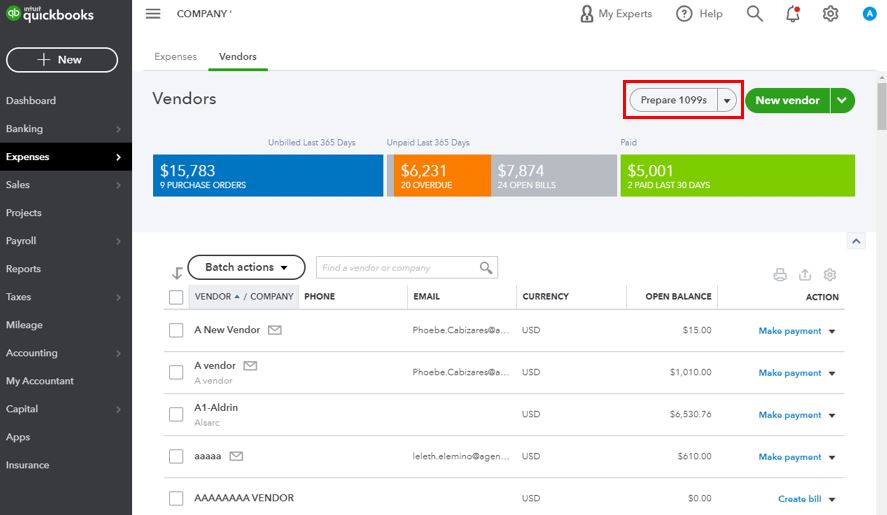
Task: Open My Experts panel
Action: 615,14
